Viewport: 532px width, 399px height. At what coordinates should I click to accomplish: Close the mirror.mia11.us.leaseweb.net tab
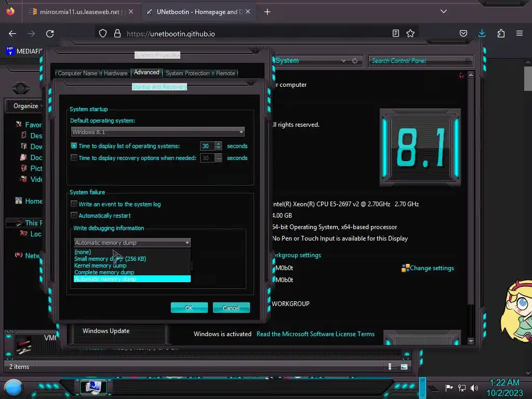pyautogui.click(x=131, y=11)
